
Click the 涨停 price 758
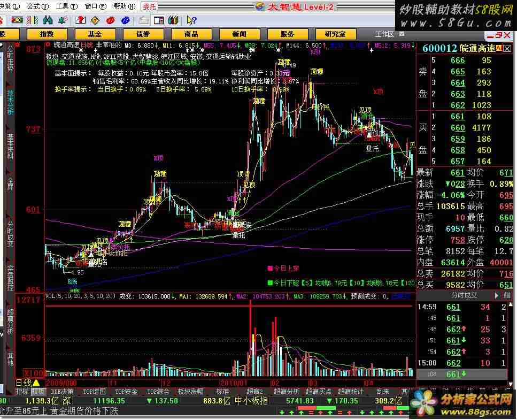coord(458,240)
